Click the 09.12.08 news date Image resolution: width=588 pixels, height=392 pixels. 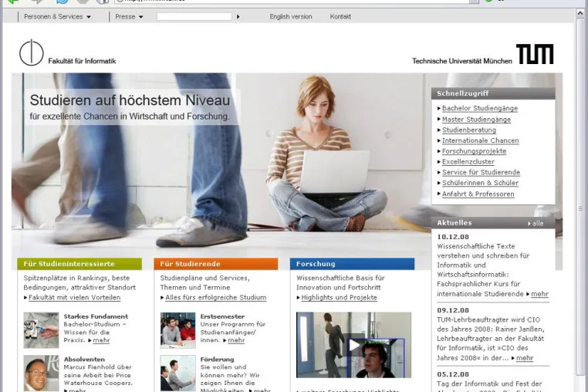tap(453, 311)
